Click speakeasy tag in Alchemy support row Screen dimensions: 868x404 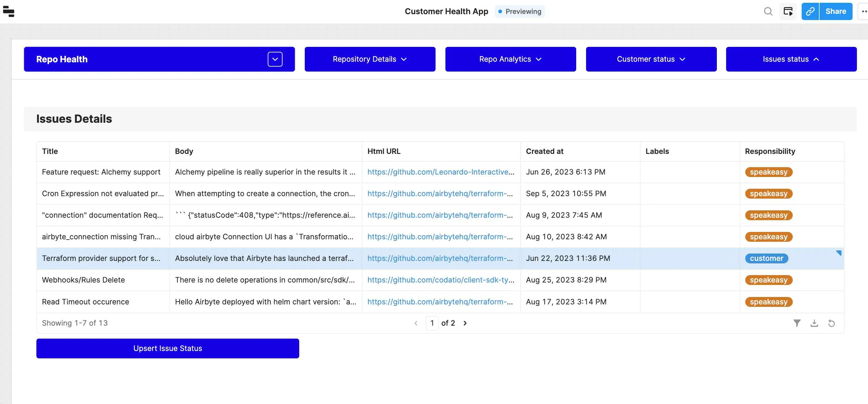[768, 172]
